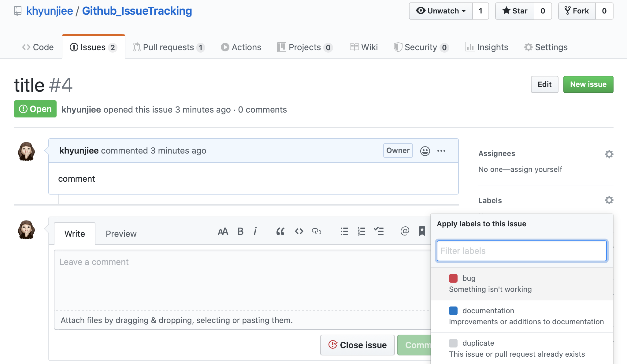Focus the Filter labels input field

pyautogui.click(x=521, y=251)
